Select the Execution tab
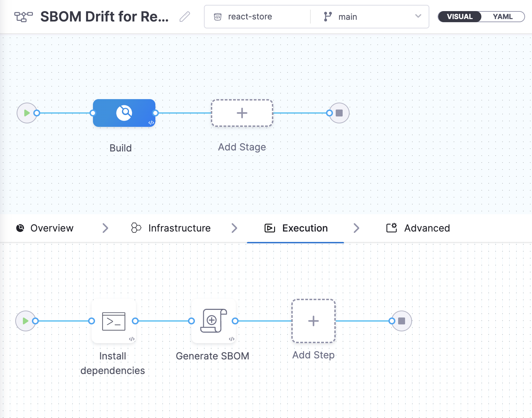Viewport: 532px width, 418px height. pyautogui.click(x=296, y=228)
